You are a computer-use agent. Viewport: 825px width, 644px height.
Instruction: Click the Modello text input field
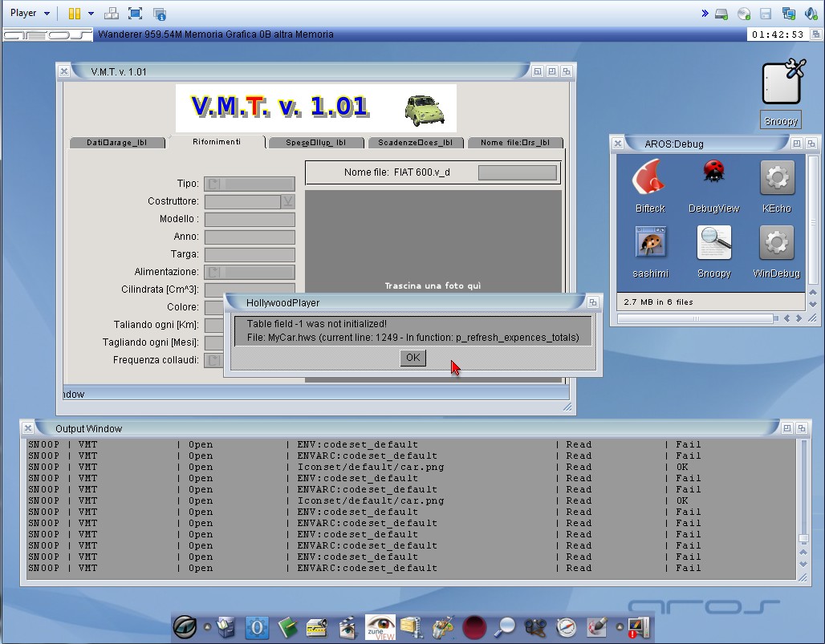pos(250,220)
